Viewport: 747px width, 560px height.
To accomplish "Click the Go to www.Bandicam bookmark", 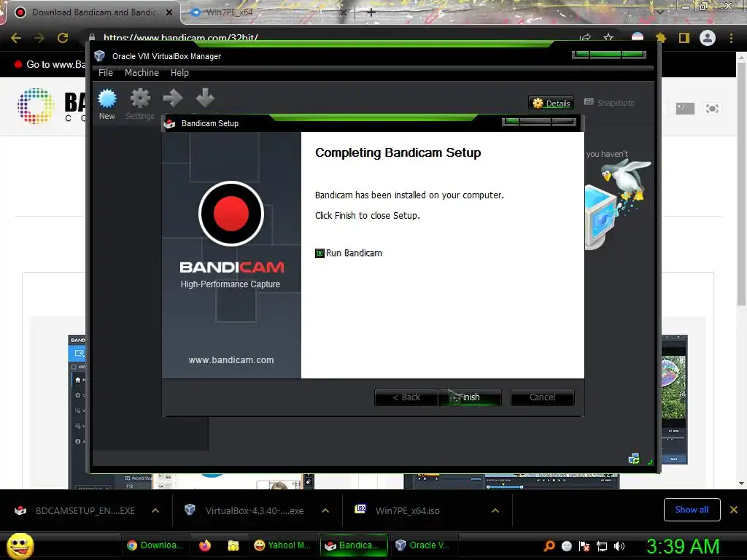I will pos(50,64).
